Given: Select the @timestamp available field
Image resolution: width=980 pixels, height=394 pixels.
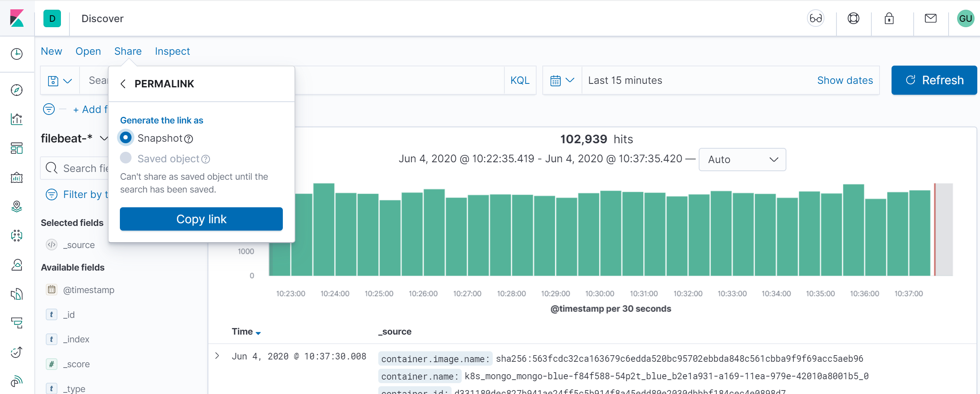Looking at the screenshot, I should 89,290.
